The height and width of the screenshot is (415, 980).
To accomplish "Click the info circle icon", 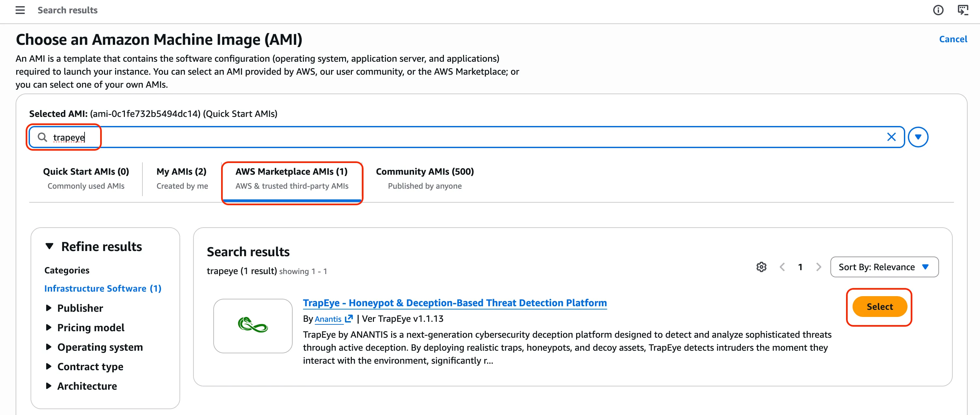I will click(x=938, y=10).
